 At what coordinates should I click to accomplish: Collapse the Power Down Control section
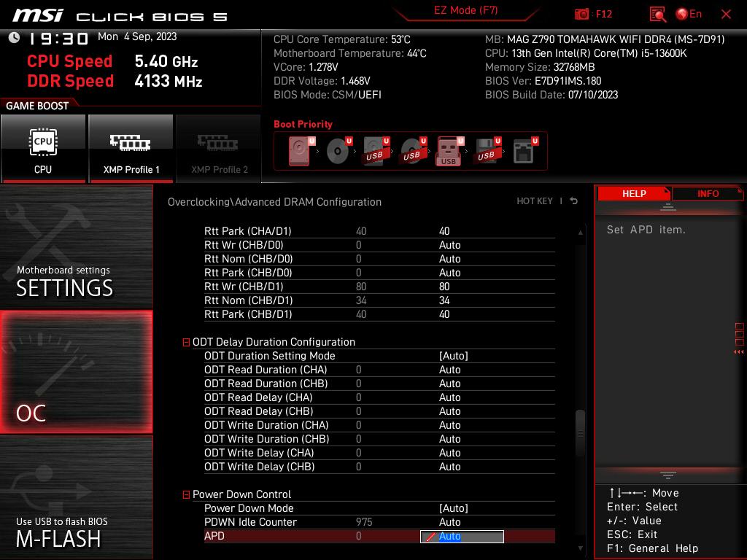point(186,495)
